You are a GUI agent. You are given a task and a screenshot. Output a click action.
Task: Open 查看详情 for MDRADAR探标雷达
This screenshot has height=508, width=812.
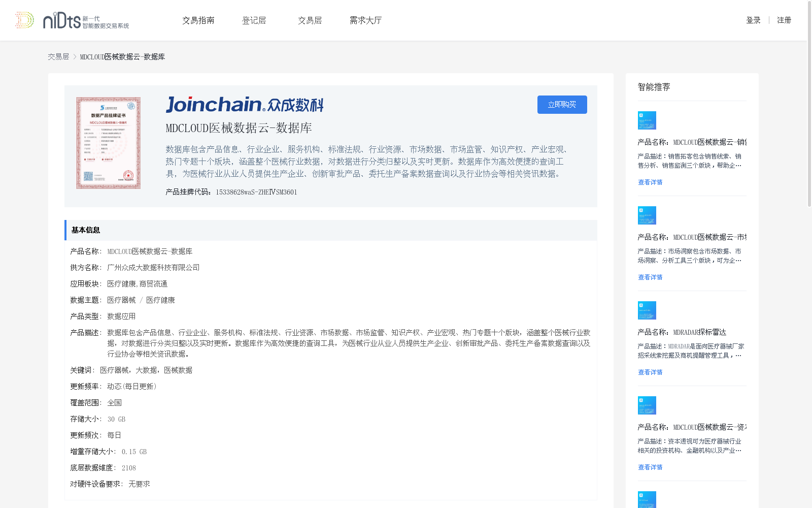650,372
